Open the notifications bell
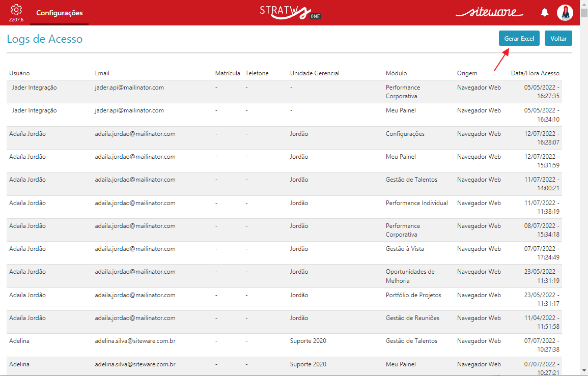 click(x=545, y=13)
